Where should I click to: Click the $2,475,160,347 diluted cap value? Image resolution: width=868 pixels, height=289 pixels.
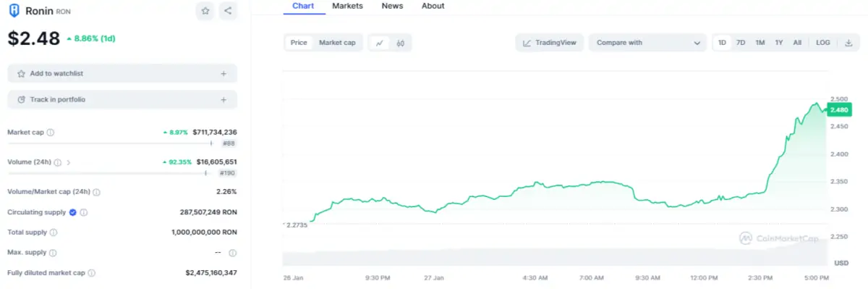point(211,273)
